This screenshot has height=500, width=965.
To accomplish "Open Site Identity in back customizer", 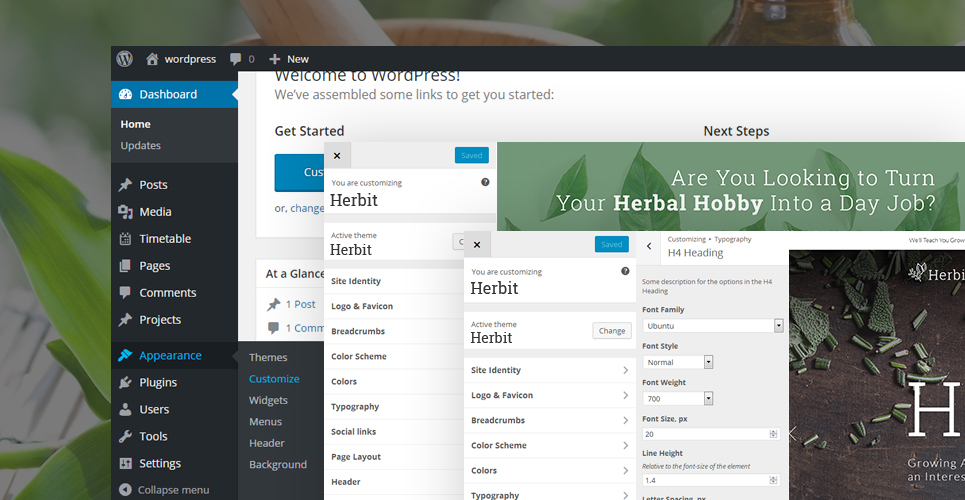I will [x=394, y=281].
